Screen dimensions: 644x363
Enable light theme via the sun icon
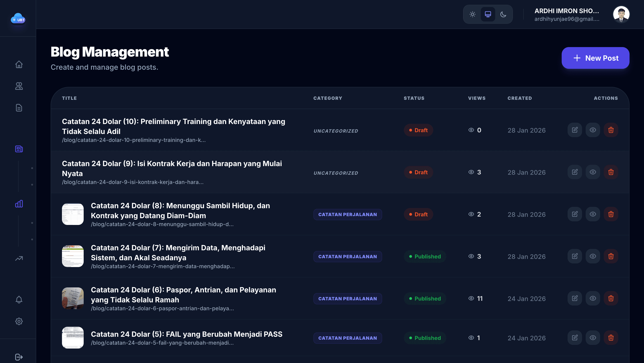point(473,14)
